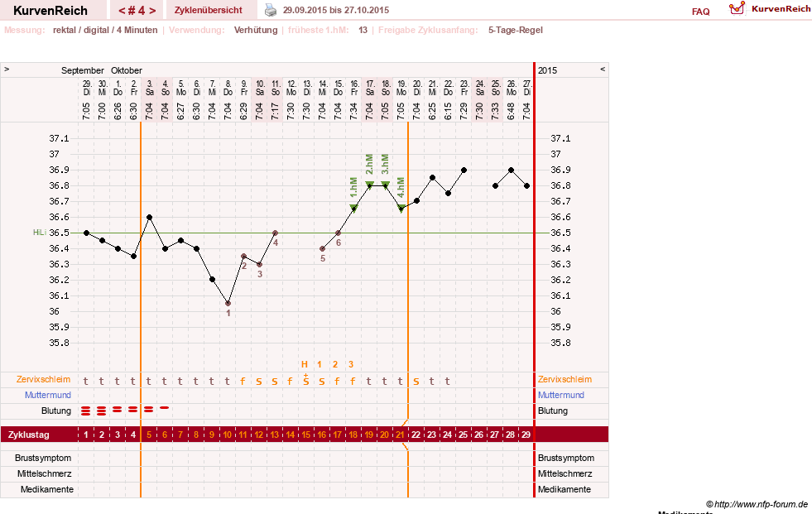
Task: Click cycle day 29 cell
Action: point(526,435)
